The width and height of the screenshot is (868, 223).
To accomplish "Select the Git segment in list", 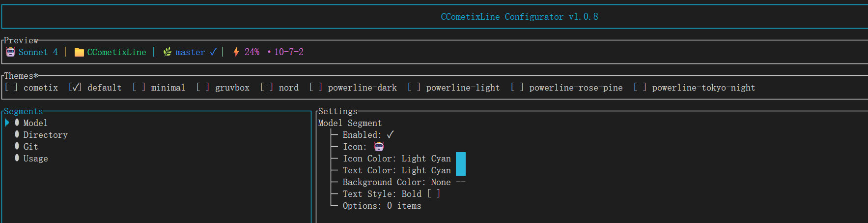I will pos(30,146).
